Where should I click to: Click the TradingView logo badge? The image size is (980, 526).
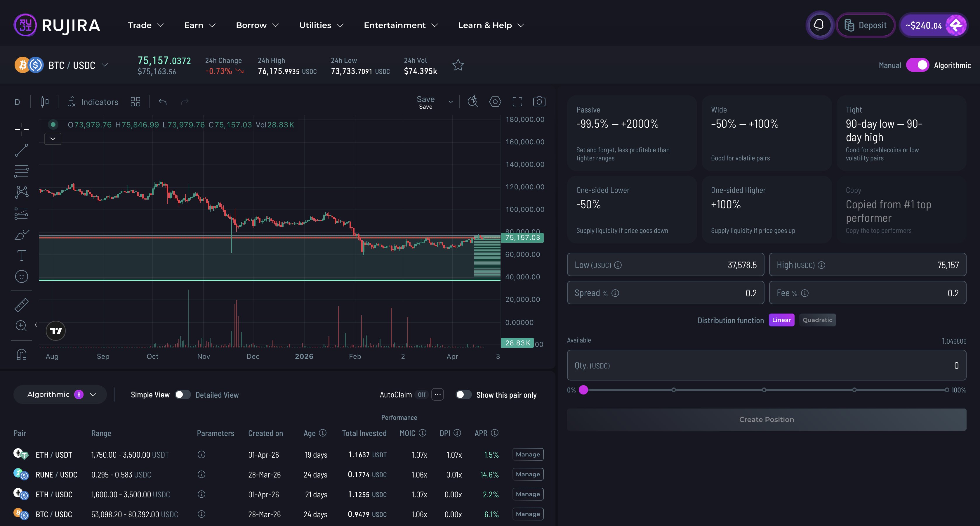point(56,331)
